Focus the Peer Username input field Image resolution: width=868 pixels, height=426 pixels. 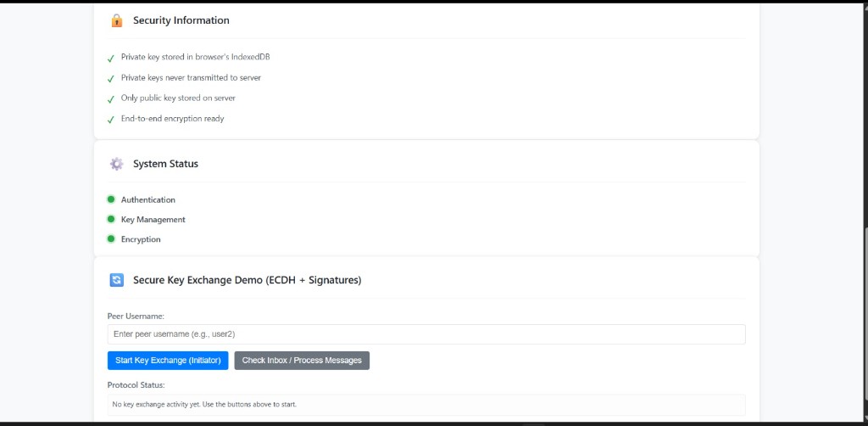tap(426, 334)
